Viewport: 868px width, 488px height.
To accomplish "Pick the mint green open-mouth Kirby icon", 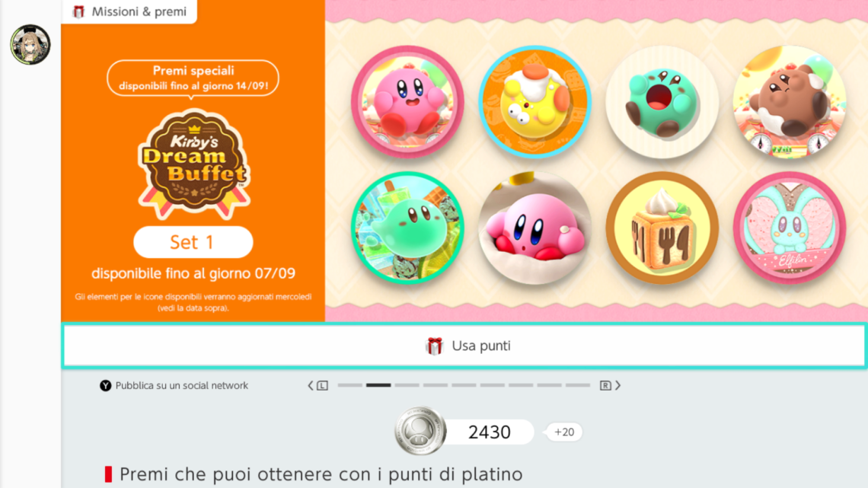I will click(x=662, y=102).
